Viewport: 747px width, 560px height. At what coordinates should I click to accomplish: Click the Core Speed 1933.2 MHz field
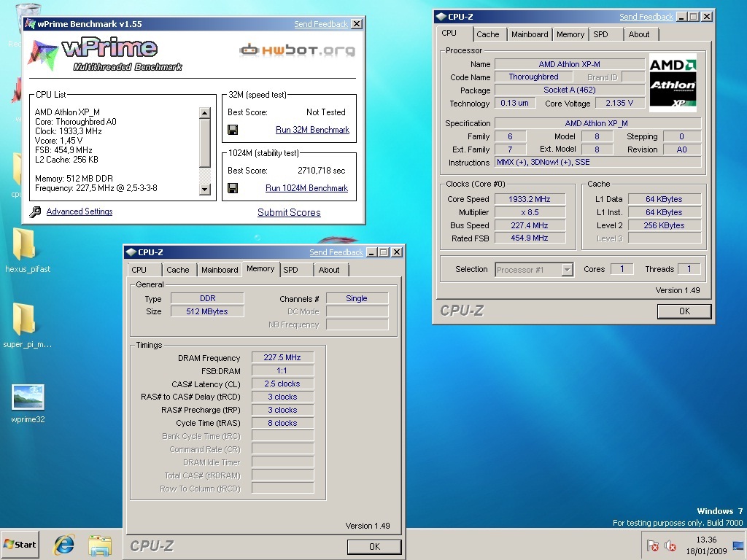[x=530, y=199]
